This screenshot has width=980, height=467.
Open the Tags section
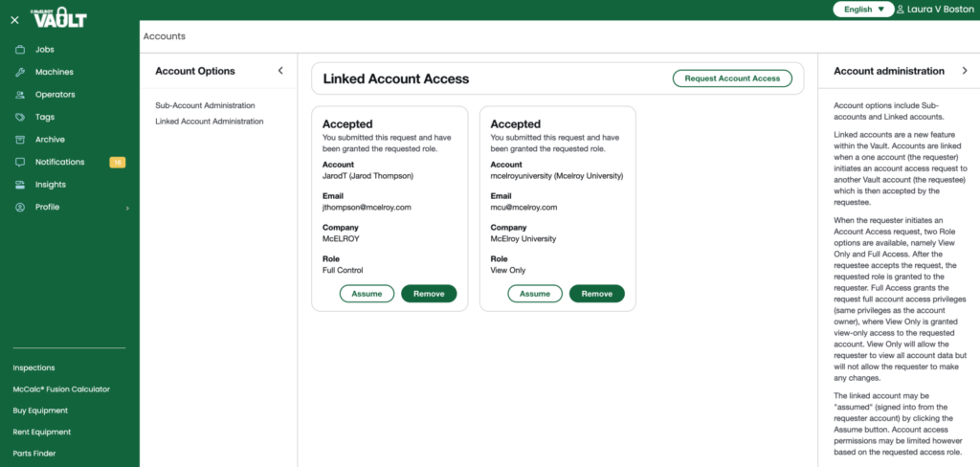tap(45, 117)
